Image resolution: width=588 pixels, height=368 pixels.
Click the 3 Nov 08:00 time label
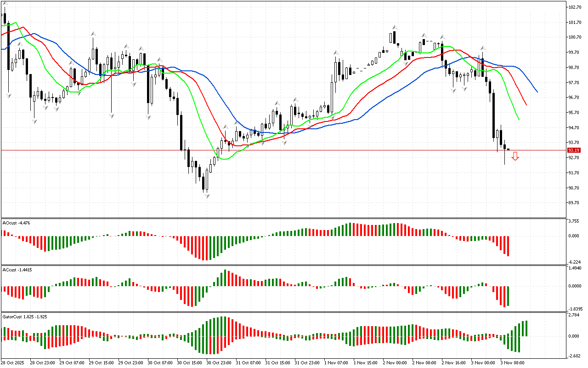(512, 362)
